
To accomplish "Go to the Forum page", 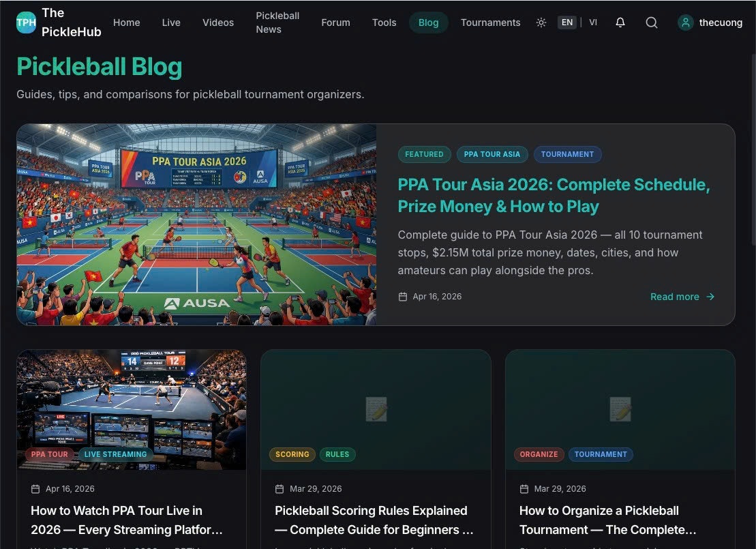I will (335, 23).
